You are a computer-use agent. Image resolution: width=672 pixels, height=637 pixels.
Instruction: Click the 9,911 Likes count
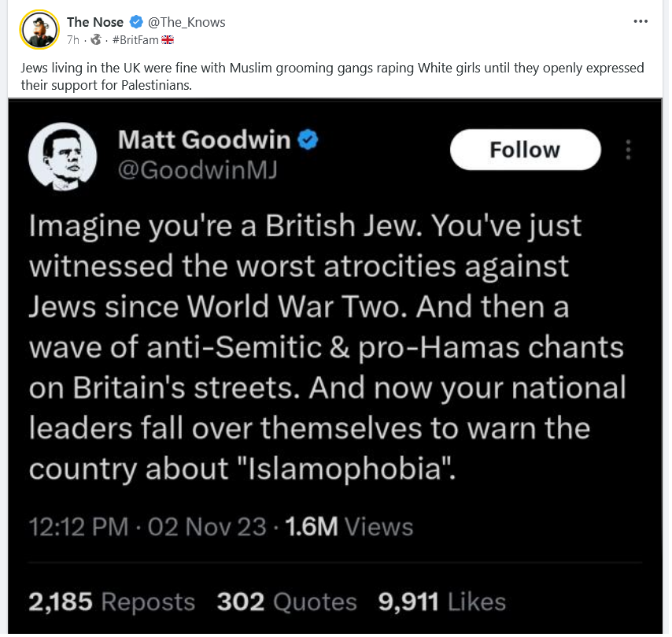click(442, 602)
